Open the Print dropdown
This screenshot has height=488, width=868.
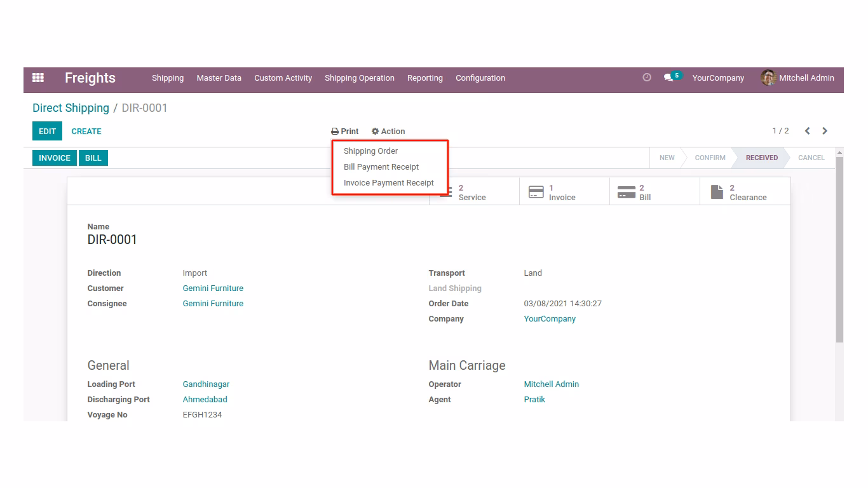coord(345,132)
